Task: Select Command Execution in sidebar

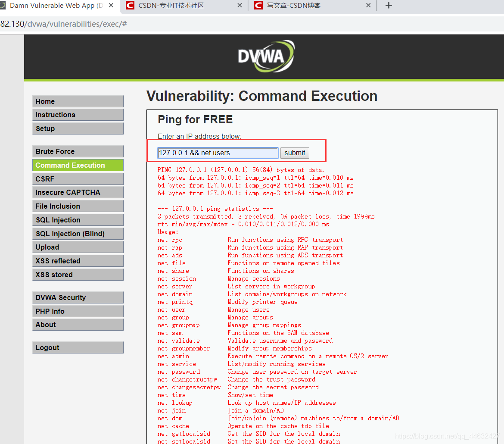Action: pos(78,165)
